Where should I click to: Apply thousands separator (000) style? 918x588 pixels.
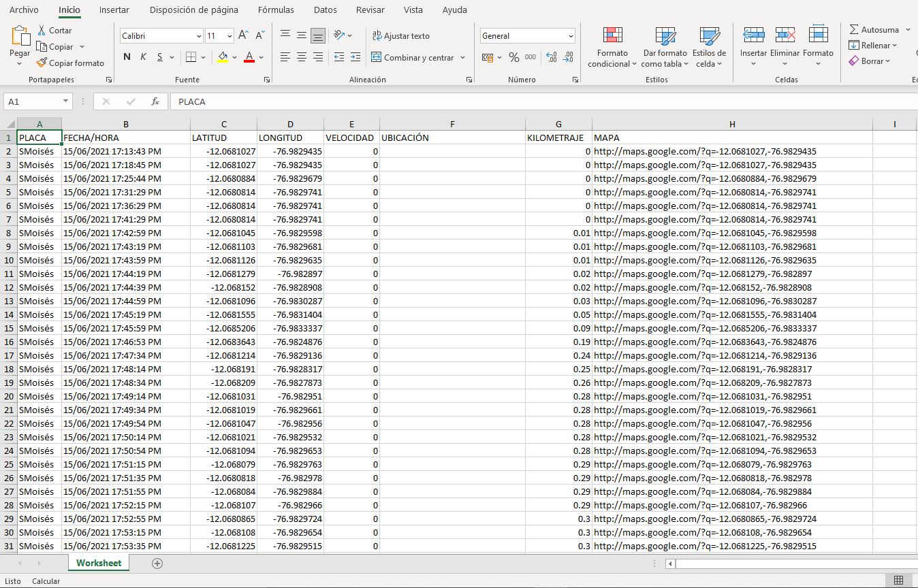pos(531,57)
